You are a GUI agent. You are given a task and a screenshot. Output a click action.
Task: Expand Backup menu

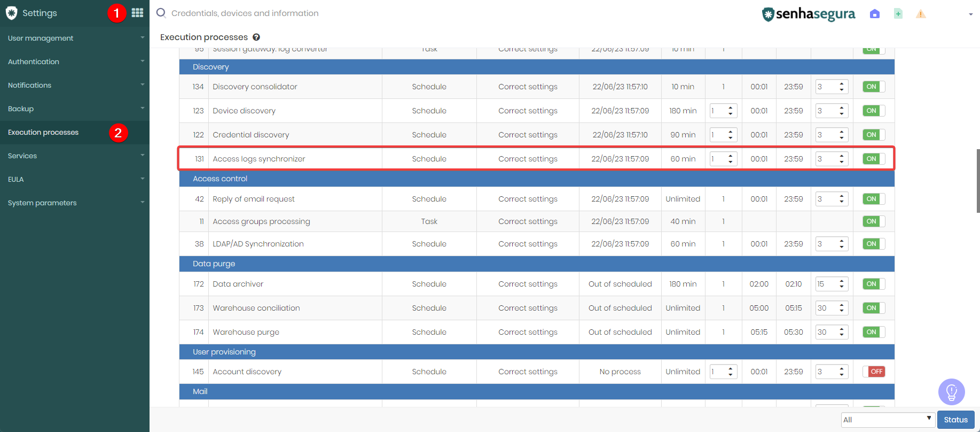[x=75, y=109]
